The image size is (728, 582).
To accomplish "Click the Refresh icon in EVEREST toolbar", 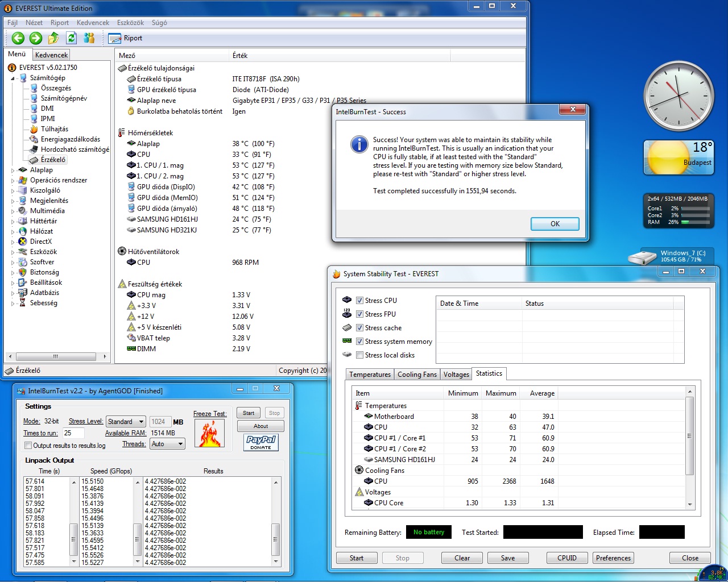I will click(71, 38).
